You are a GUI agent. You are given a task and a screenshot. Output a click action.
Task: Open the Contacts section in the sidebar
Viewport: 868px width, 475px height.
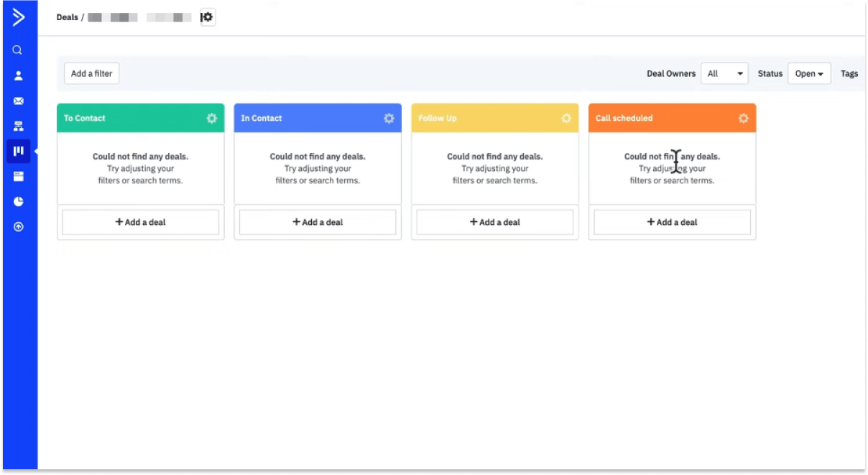pos(18,75)
